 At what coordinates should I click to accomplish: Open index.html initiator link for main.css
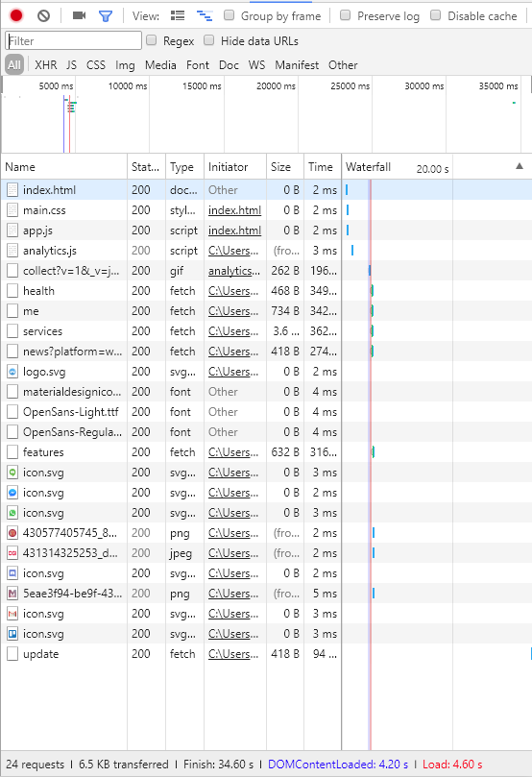coord(234,210)
